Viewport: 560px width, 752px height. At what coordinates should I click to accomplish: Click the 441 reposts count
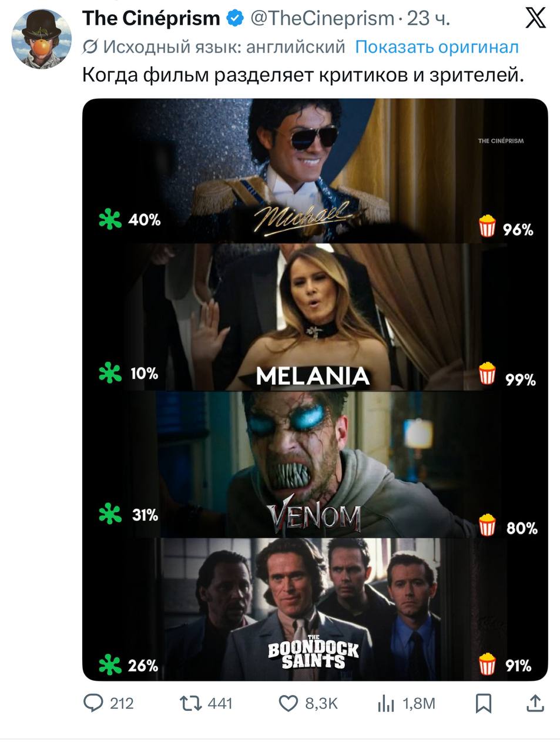coord(220,703)
